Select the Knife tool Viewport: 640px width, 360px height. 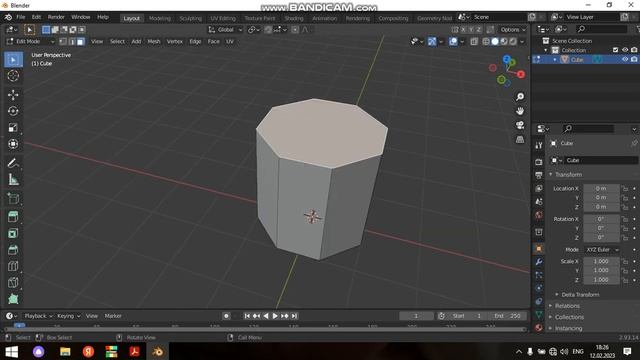(x=13, y=282)
